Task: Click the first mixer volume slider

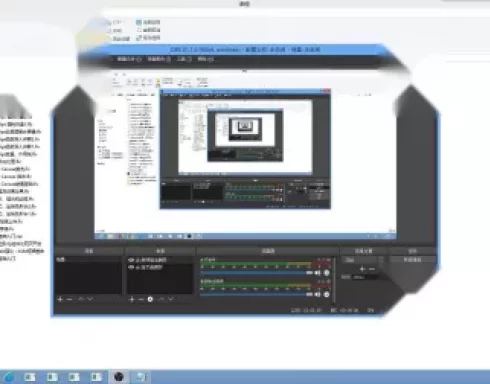Action: (256, 273)
